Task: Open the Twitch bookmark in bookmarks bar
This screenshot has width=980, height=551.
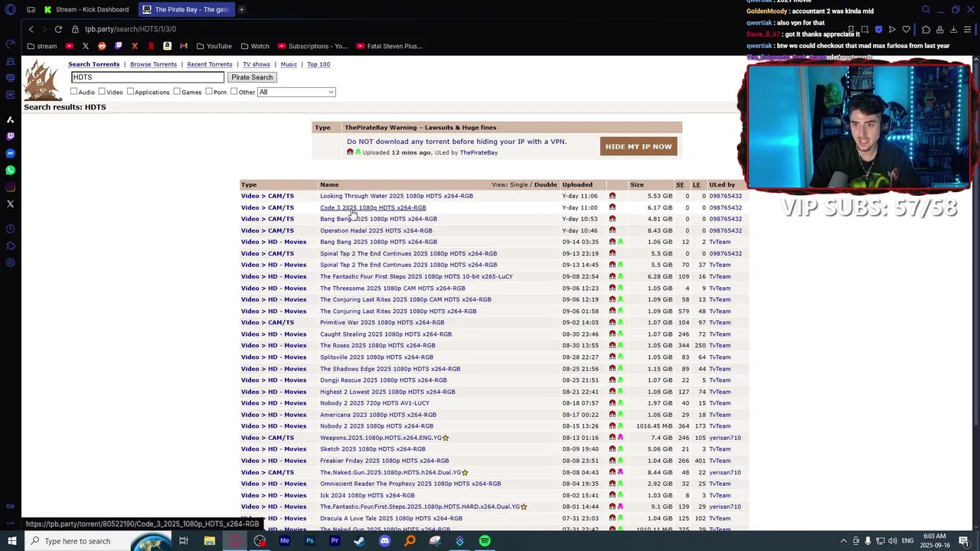Action: point(118,46)
